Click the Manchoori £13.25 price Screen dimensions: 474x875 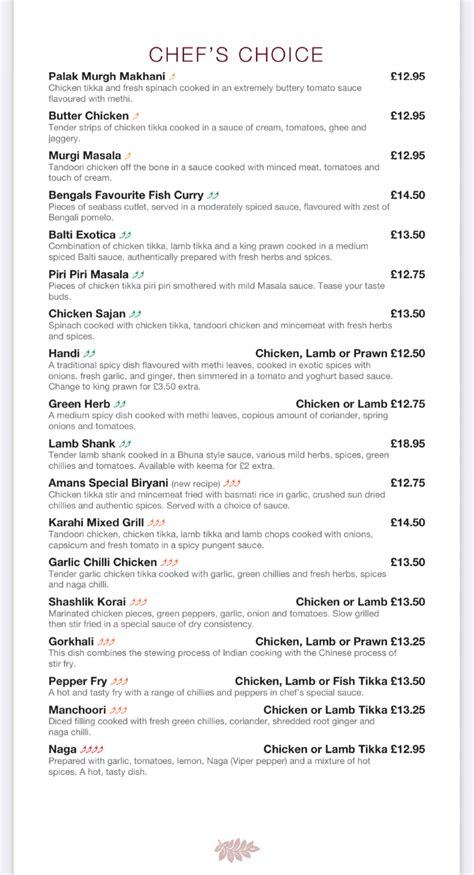coord(408,710)
